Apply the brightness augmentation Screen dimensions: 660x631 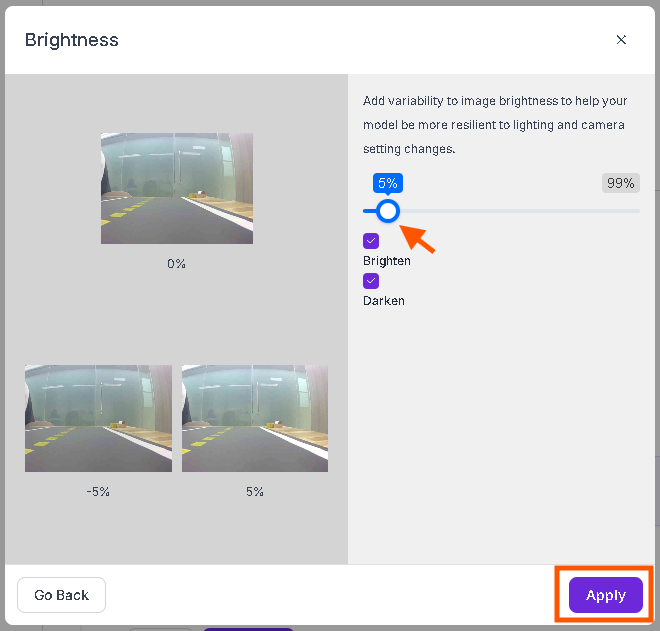(605, 595)
